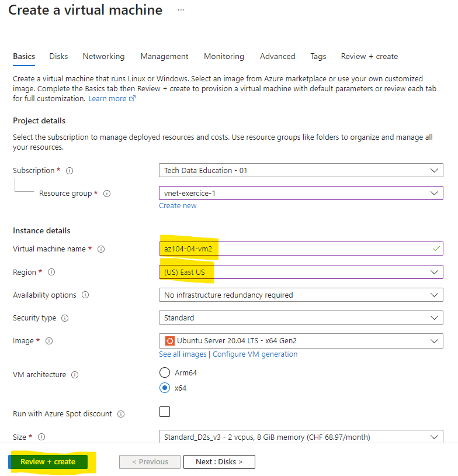This screenshot has height=476, width=458.
Task: Click the Create a virtual machine title
Action: 85,10
